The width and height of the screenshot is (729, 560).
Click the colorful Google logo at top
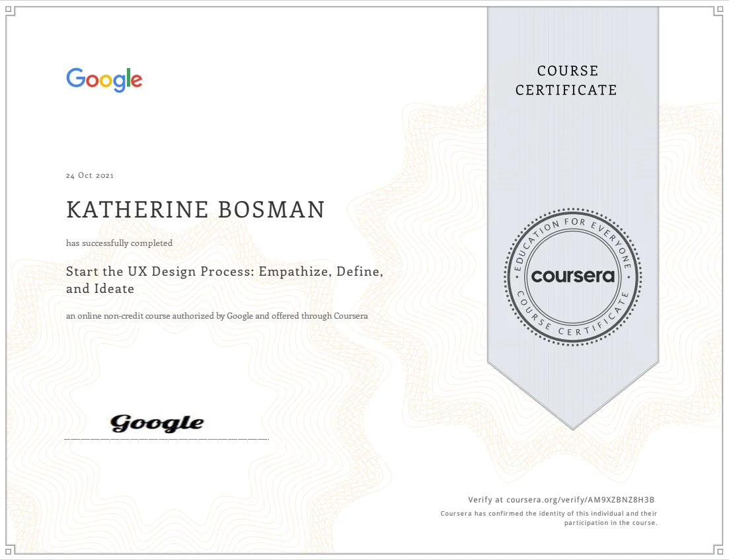(104, 79)
